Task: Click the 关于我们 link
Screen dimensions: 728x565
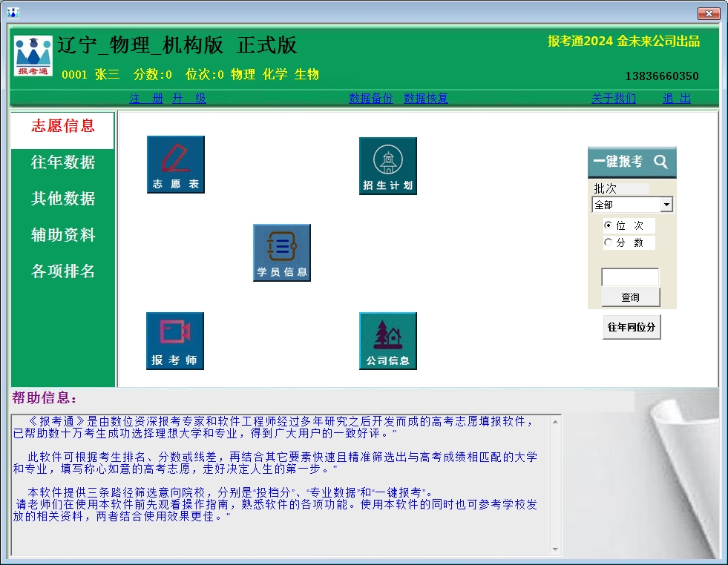Action: [614, 99]
